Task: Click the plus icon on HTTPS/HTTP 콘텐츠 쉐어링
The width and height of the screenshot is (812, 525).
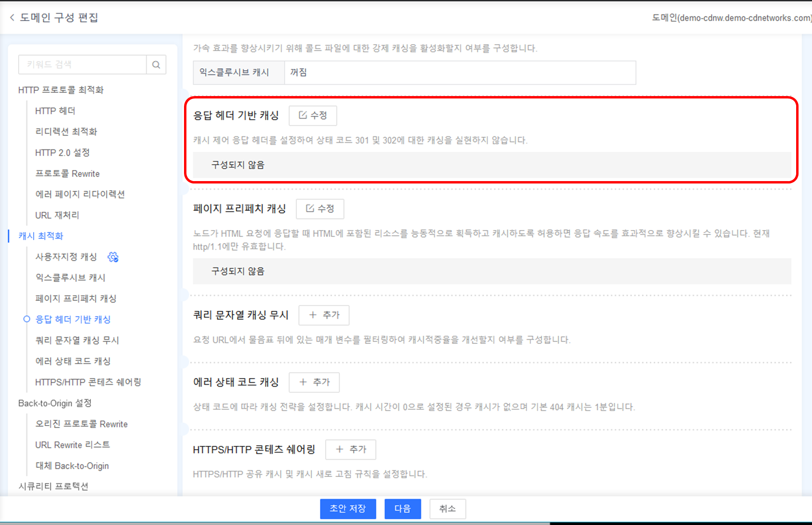Action: pyautogui.click(x=339, y=450)
